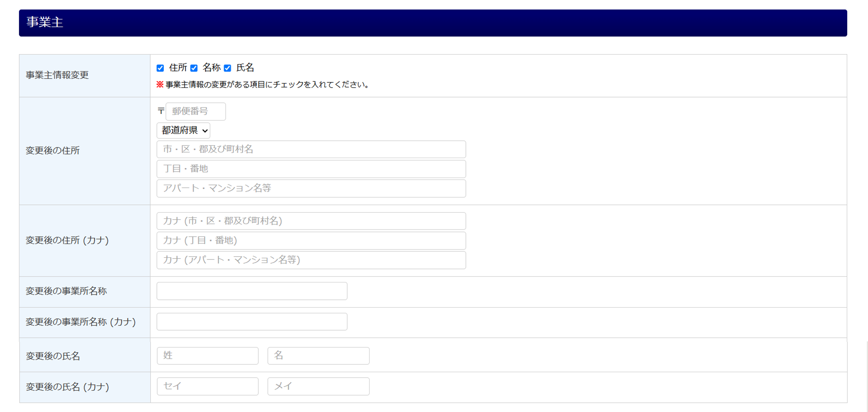Screen dimensions: 868x412
Task: Focus the 郵便番号 postal code field
Action: (195, 111)
